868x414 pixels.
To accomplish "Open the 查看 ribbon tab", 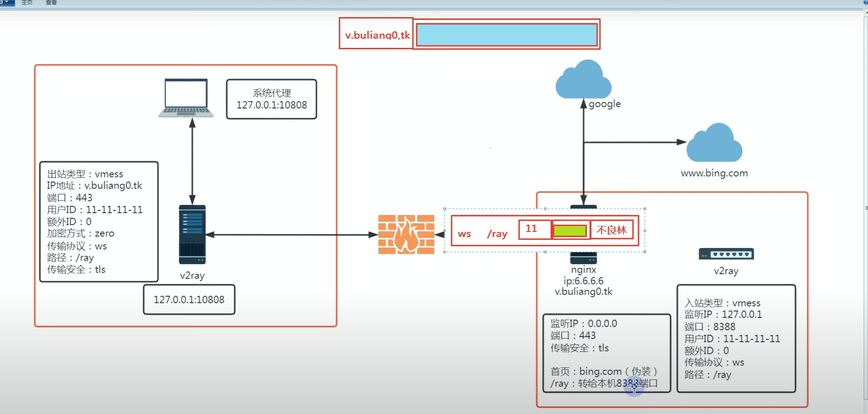I will [x=51, y=3].
